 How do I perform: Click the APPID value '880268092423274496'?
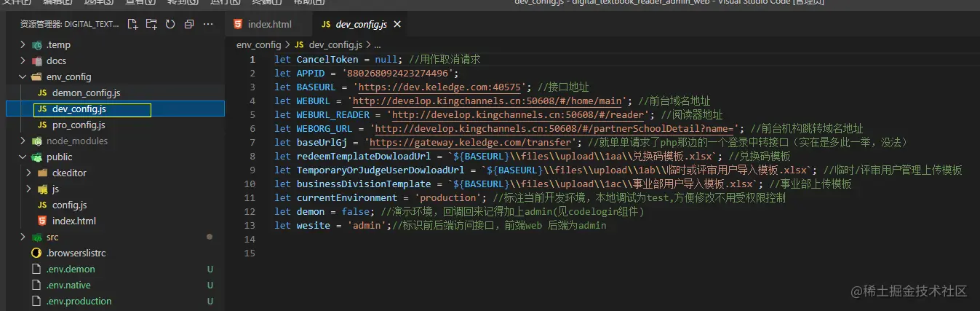click(x=398, y=73)
